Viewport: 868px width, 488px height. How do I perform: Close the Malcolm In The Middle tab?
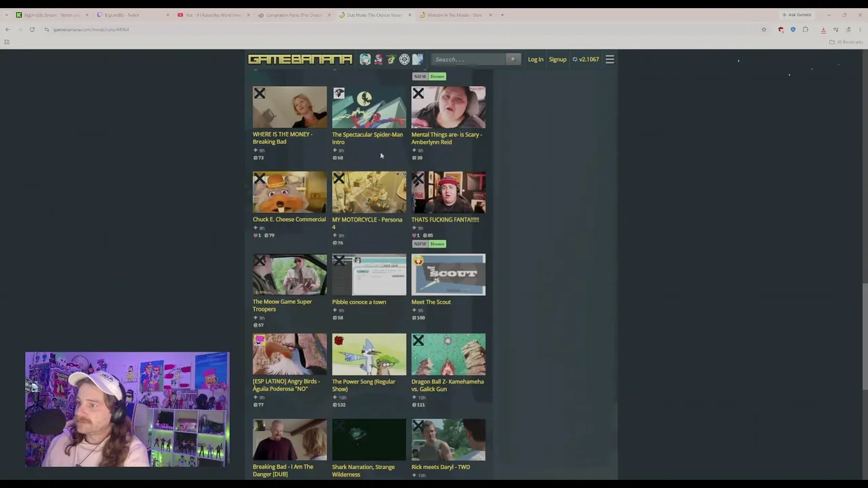tap(490, 15)
